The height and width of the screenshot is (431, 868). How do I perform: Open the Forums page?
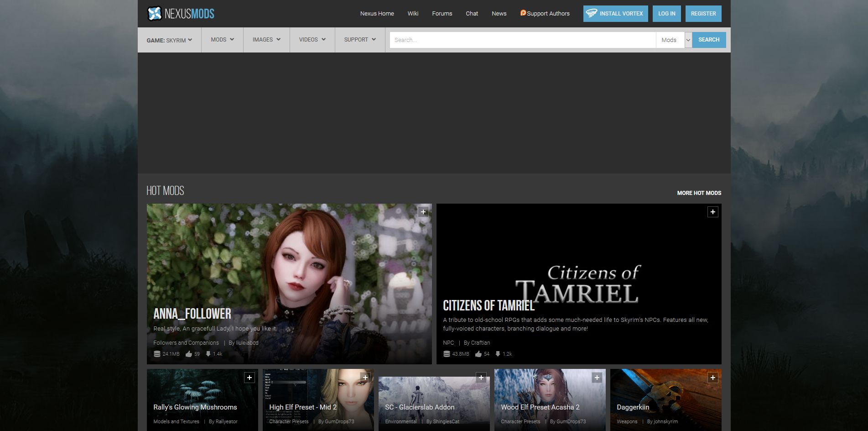(442, 14)
